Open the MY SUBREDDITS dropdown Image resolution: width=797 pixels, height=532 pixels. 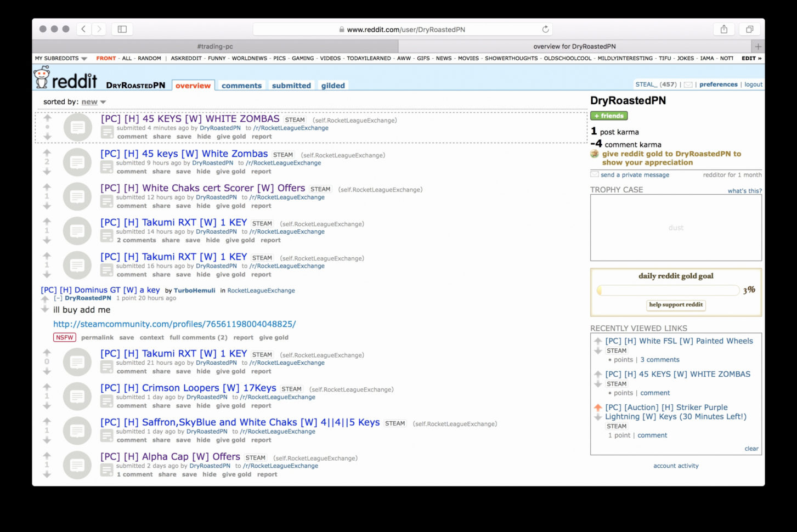(61, 58)
